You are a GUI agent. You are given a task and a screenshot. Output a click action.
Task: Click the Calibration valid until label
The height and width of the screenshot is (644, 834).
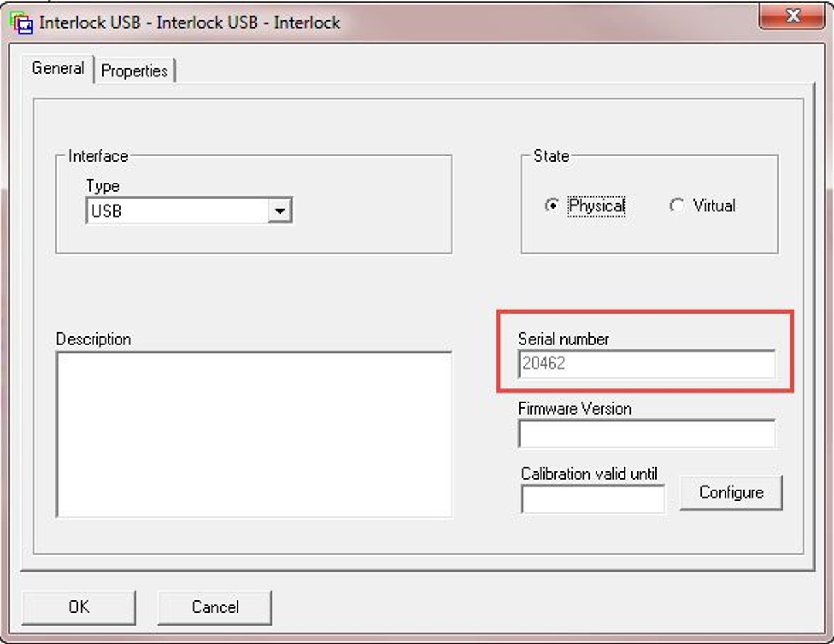pyautogui.click(x=589, y=474)
